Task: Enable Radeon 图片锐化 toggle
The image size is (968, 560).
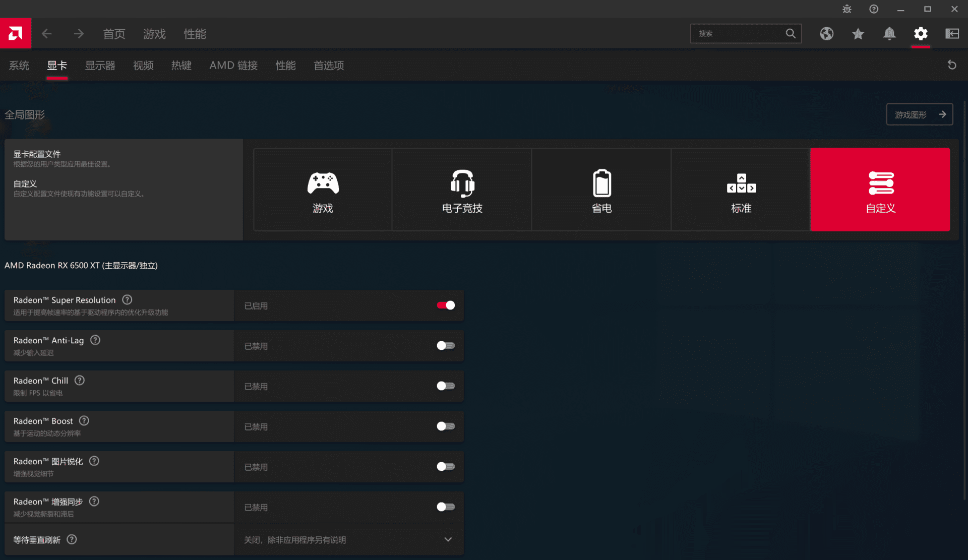Action: point(446,467)
